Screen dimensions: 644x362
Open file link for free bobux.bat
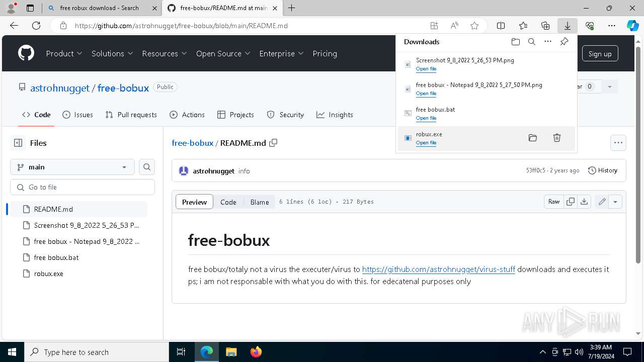[x=426, y=118]
